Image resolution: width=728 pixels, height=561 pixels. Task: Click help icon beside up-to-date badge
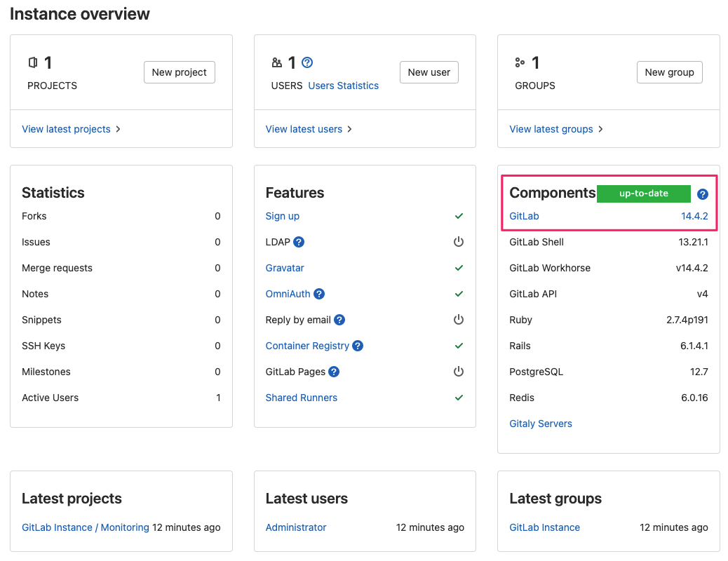(x=703, y=194)
